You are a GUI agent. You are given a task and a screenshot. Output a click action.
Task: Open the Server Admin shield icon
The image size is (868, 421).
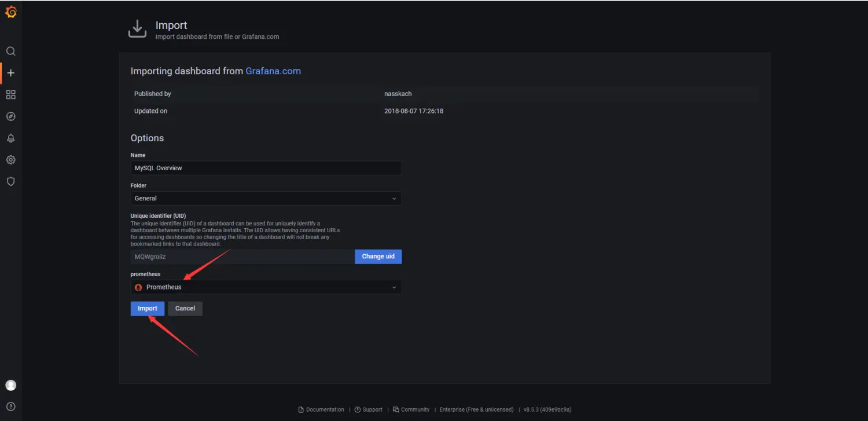tap(10, 182)
